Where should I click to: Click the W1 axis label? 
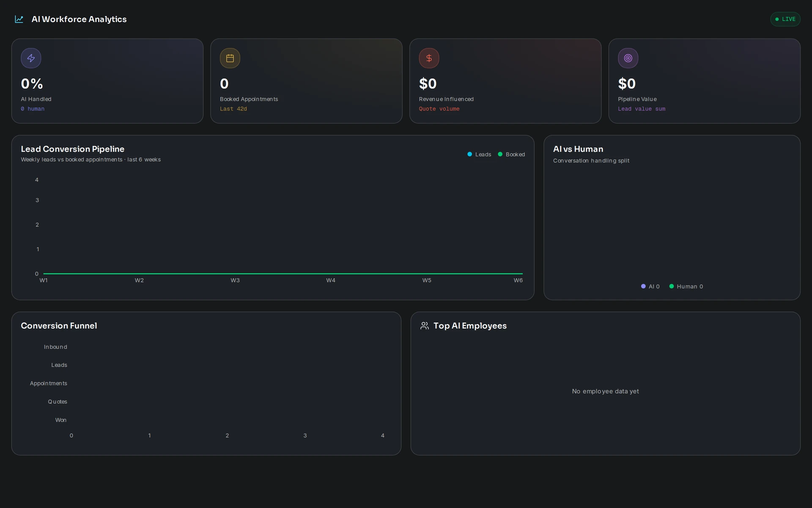pyautogui.click(x=44, y=280)
